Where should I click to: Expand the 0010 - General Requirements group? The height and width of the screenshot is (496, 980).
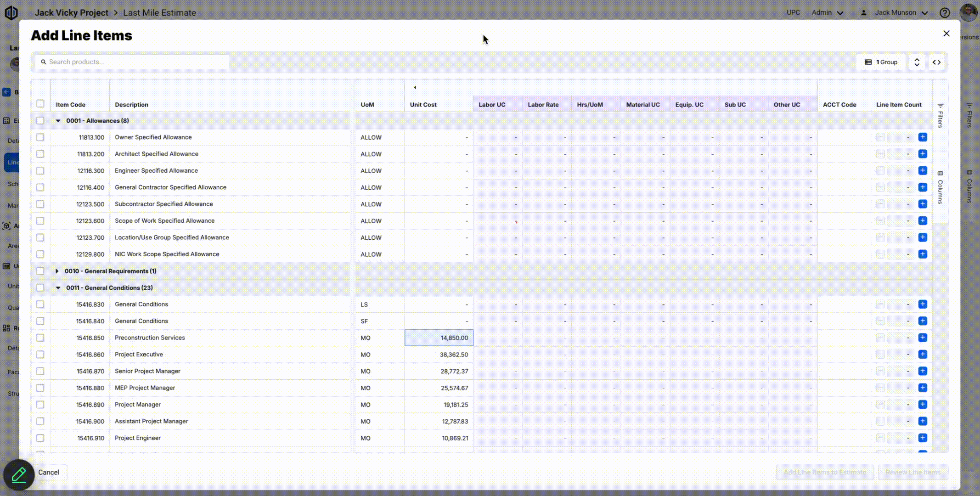click(57, 271)
